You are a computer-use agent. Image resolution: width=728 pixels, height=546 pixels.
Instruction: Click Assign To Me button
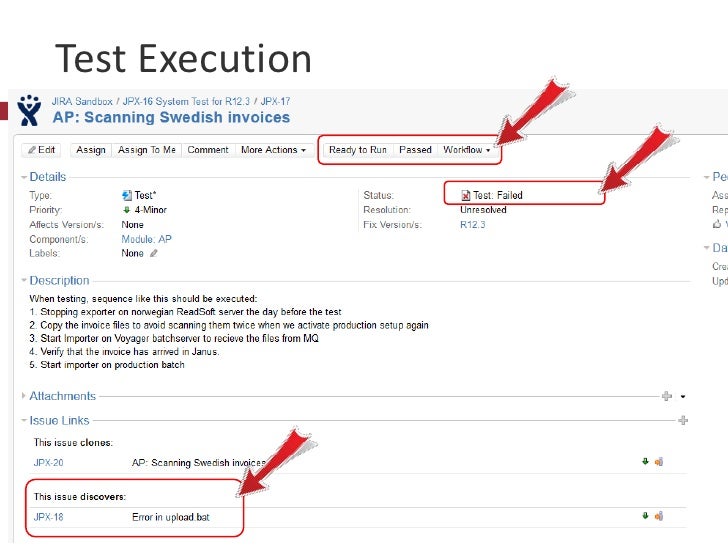click(147, 150)
